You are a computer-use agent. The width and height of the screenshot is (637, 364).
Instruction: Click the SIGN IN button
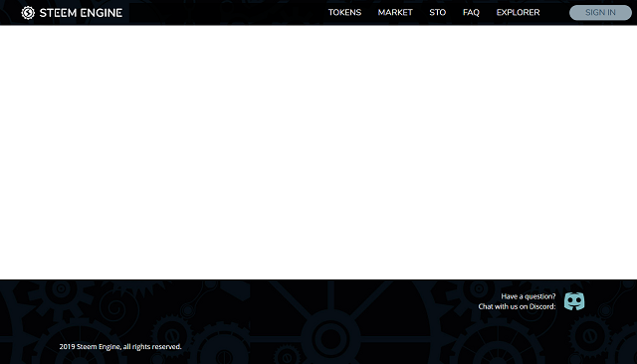[600, 13]
